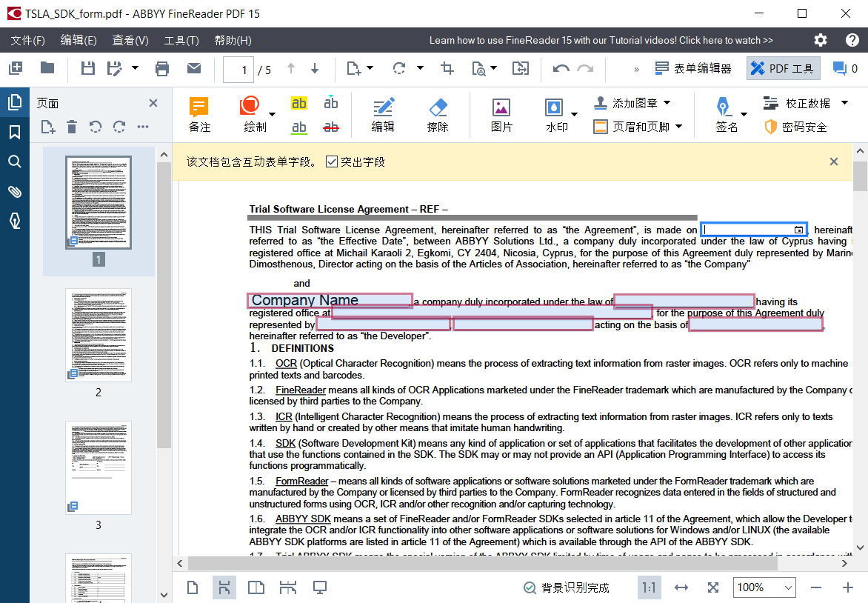Image resolution: width=868 pixels, height=603 pixels.
Task: Toggle PDF Tools (PDF 工具) panel button
Action: tap(782, 69)
